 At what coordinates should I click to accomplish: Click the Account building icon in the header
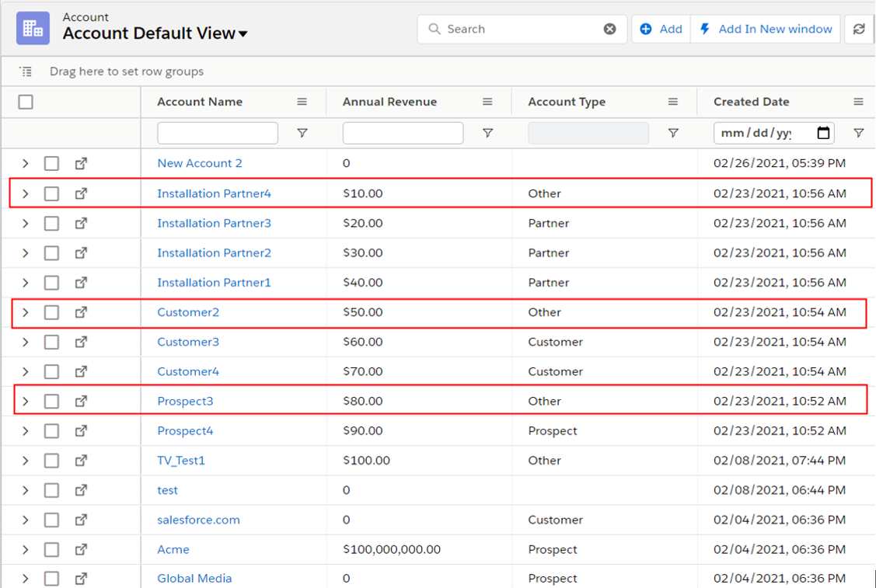click(33, 28)
